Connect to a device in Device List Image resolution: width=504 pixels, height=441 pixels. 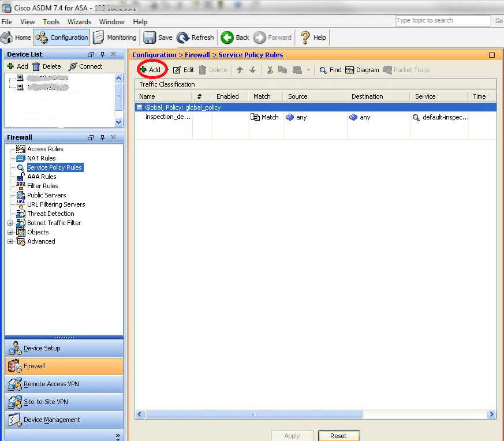click(85, 66)
